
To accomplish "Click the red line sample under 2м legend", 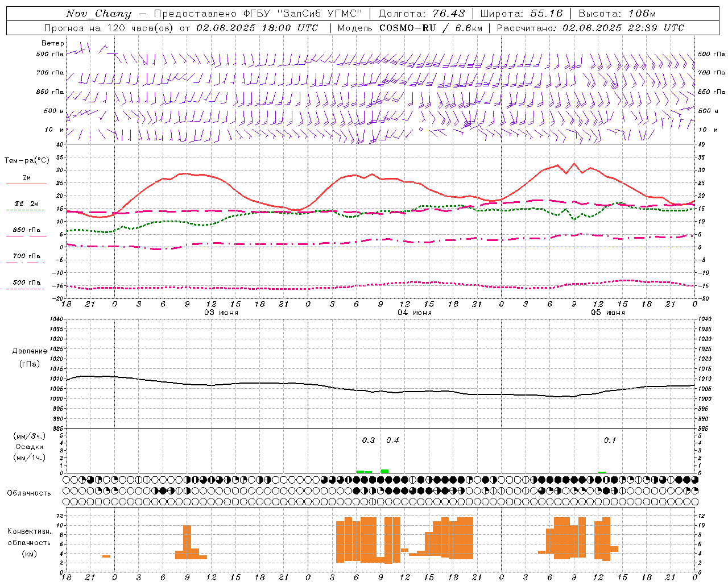I will point(26,184).
